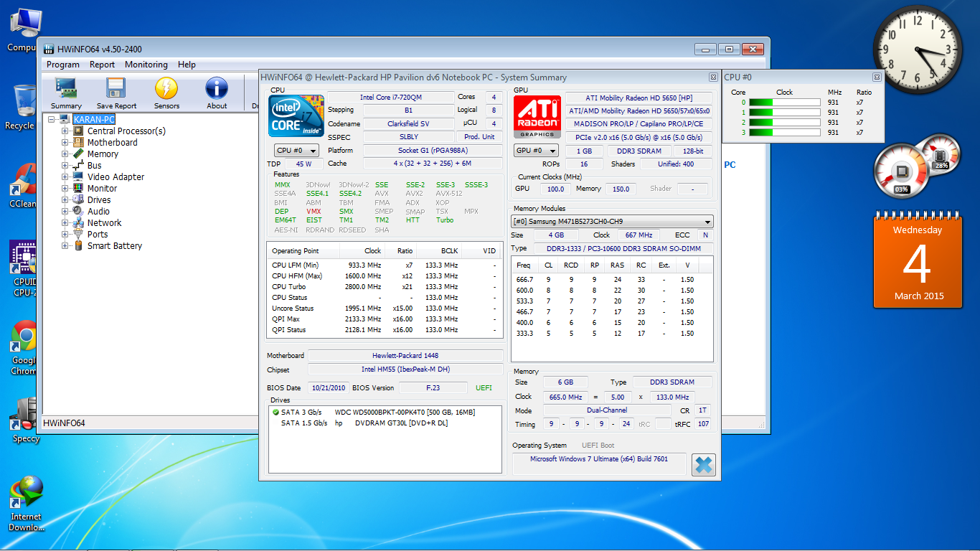The height and width of the screenshot is (551, 980).
Task: Open the Program menu
Action: click(63, 65)
